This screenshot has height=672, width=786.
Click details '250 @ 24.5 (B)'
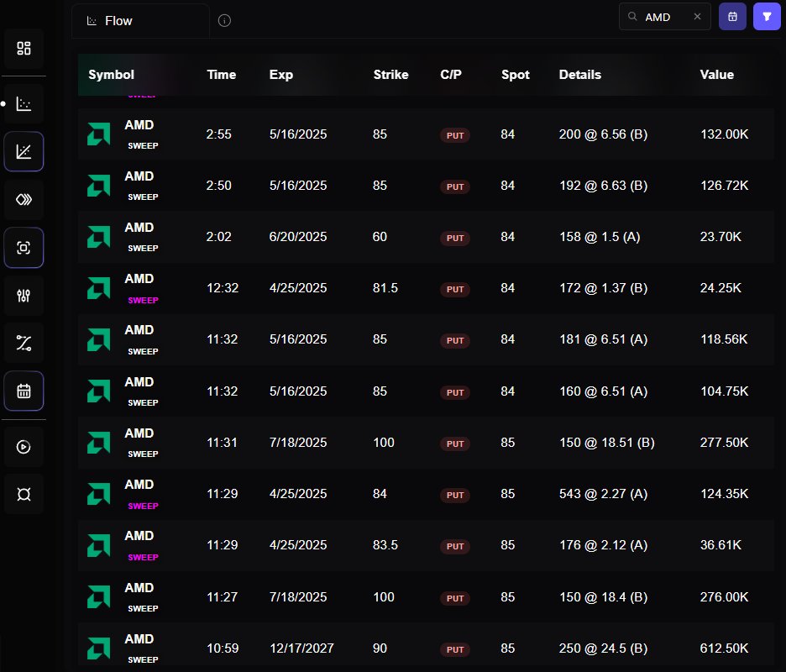coord(603,648)
